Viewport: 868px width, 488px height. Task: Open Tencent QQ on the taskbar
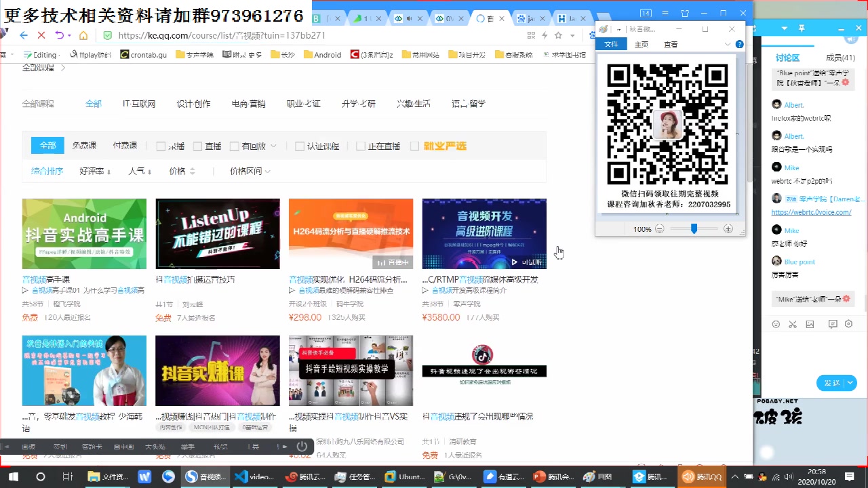pyautogui.click(x=703, y=477)
